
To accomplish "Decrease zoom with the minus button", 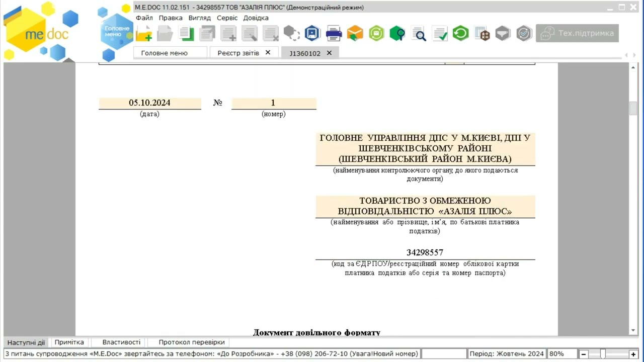I will (x=584, y=354).
